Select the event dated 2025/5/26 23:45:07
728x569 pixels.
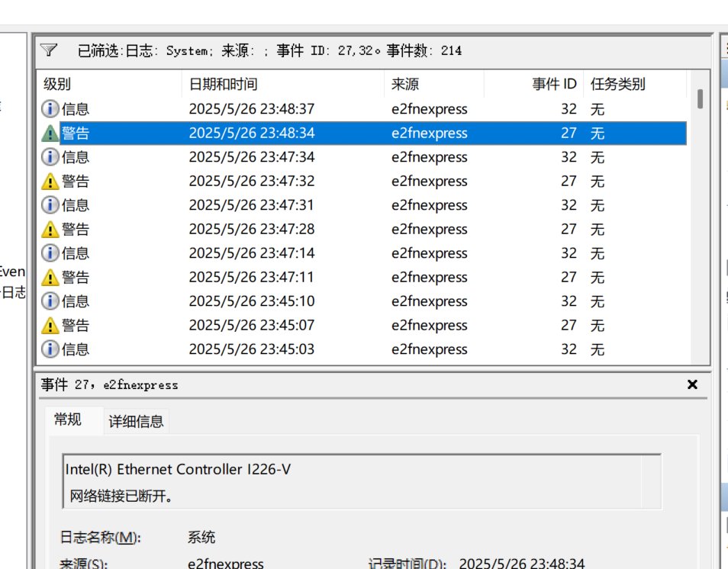pyautogui.click(x=362, y=326)
